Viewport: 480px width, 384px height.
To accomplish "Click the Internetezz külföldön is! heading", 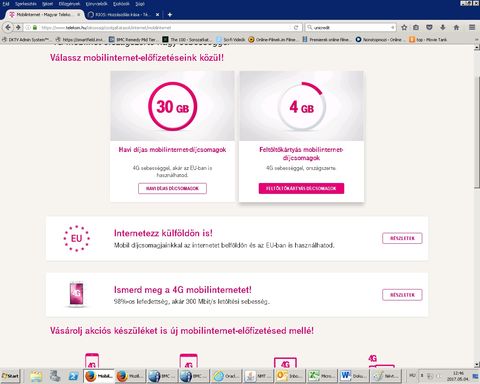I will pyautogui.click(x=163, y=233).
